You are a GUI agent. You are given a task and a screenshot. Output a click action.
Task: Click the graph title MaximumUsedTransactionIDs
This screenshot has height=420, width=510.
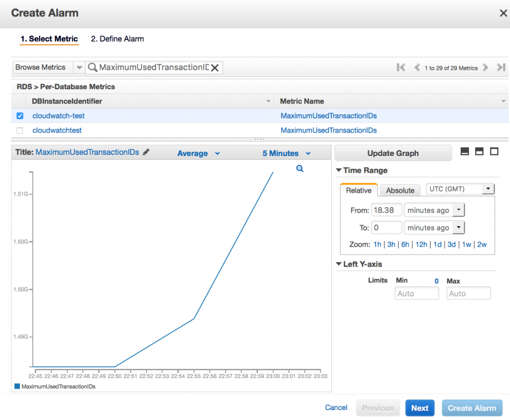[x=87, y=152]
